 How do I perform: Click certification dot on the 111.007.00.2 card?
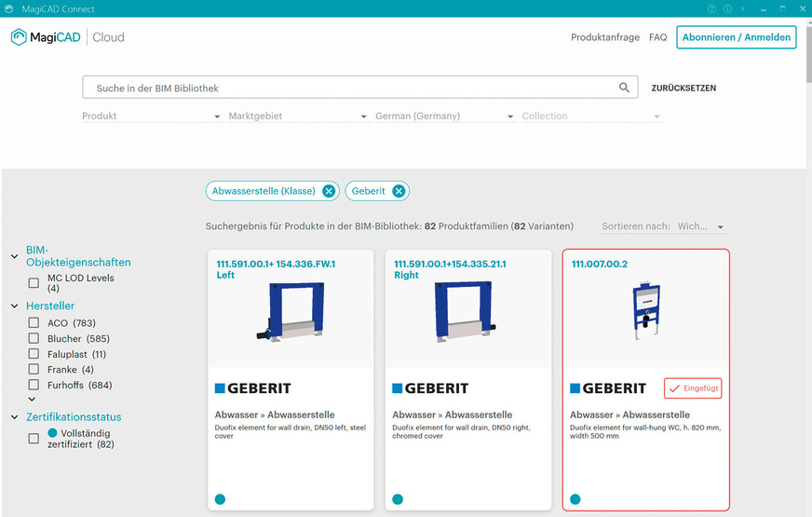coord(575,499)
